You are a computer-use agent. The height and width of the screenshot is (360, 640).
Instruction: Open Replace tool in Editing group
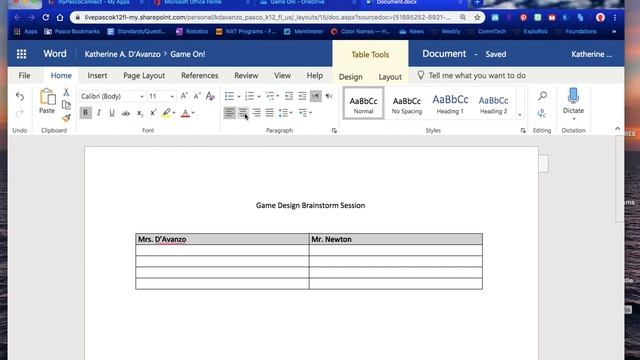(542, 113)
